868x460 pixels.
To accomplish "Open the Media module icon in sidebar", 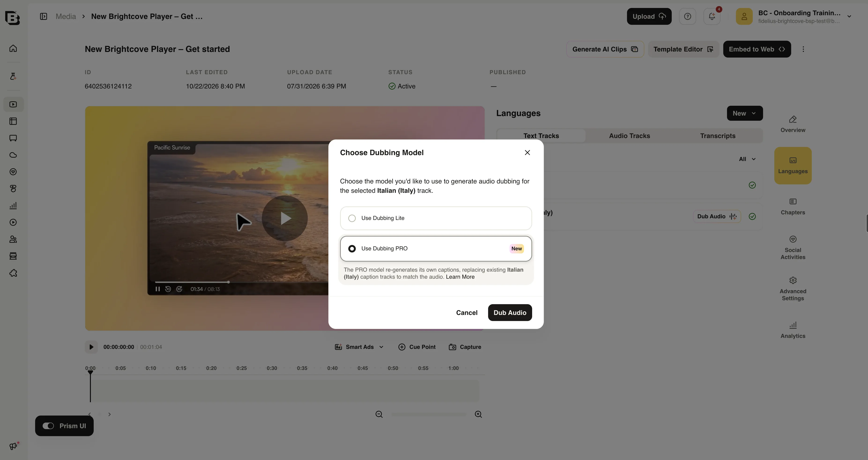I will click(13, 104).
